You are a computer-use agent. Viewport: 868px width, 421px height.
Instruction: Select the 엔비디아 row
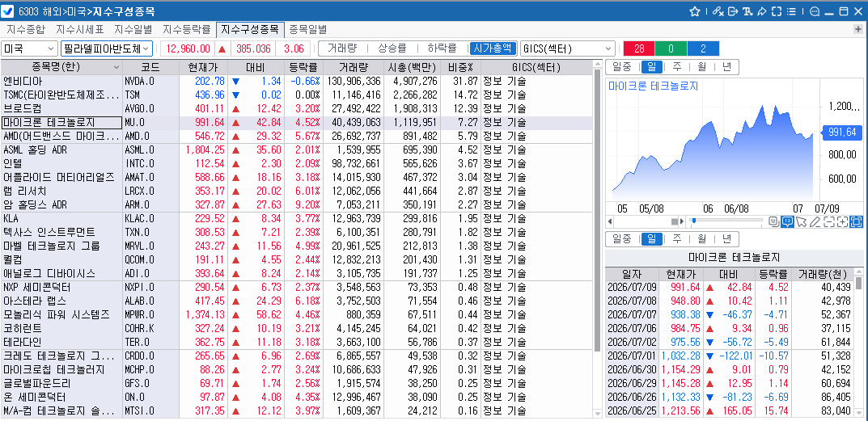pyautogui.click(x=296, y=82)
